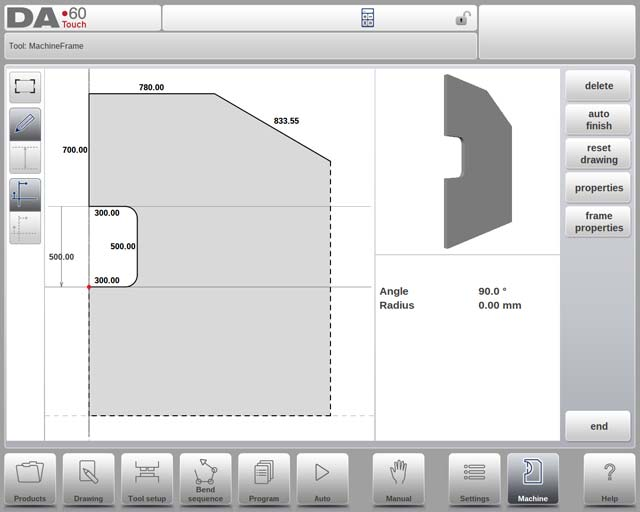Click the red origin point on drawing

tap(89, 287)
